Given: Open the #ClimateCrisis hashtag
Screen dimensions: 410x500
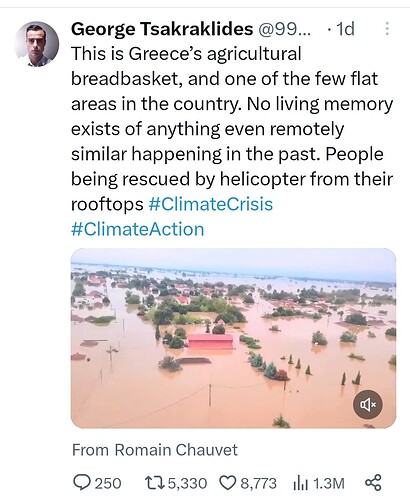Looking at the screenshot, I should click(x=211, y=204).
